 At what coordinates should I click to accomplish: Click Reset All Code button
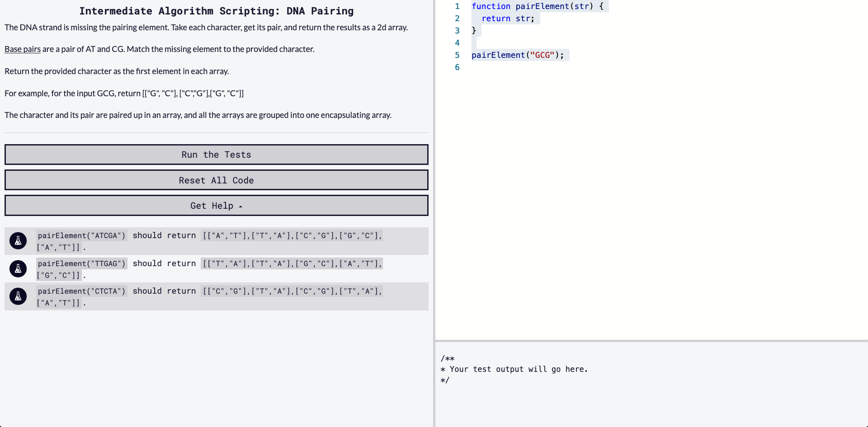217,180
